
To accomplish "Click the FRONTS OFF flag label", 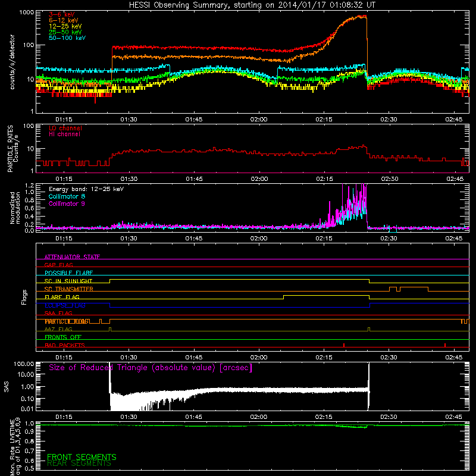I will coord(63,337).
